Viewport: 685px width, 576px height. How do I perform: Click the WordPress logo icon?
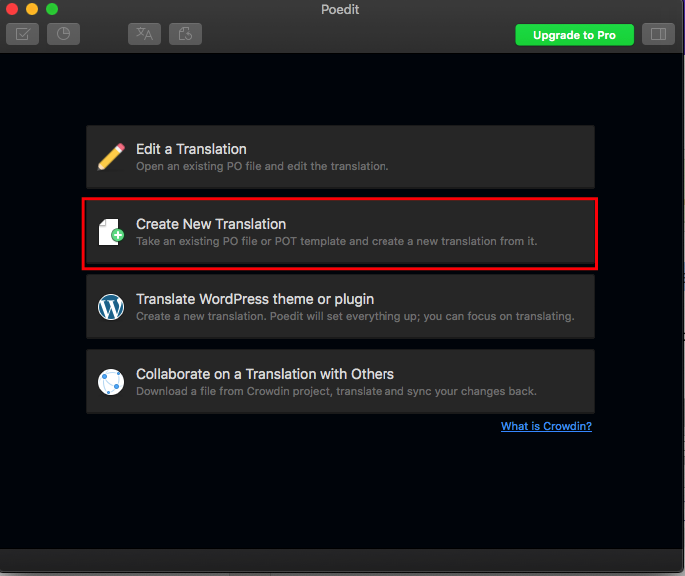pos(111,307)
